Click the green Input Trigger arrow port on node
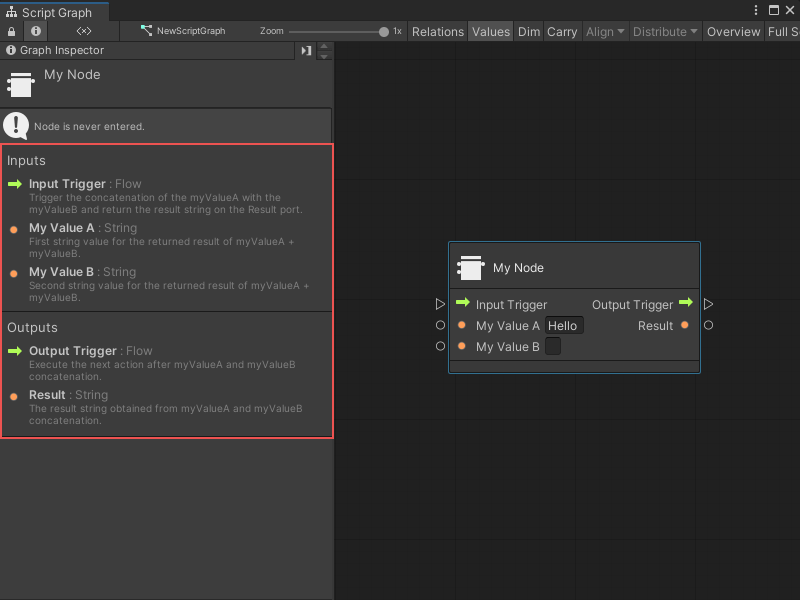 462,304
